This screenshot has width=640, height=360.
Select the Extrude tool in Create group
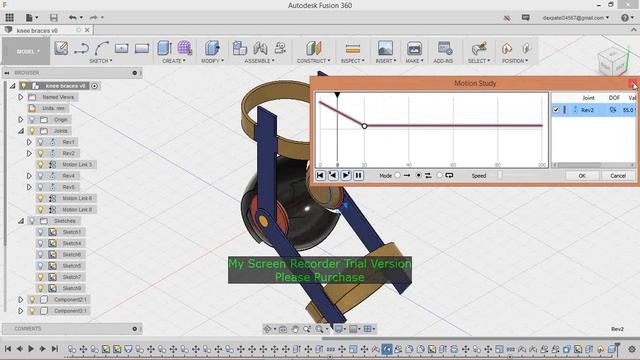point(164,48)
